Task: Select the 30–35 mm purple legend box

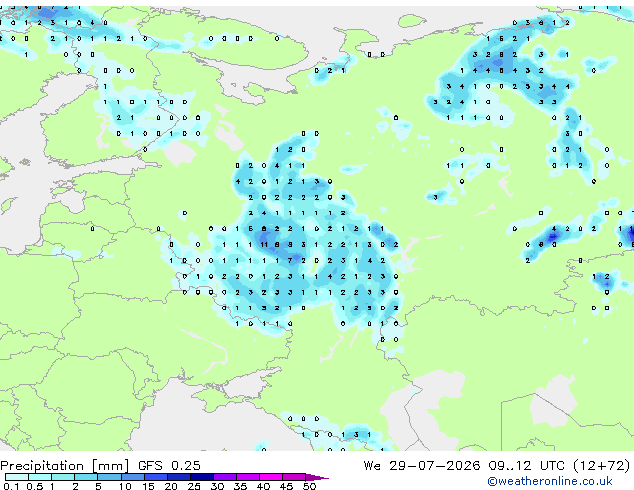Action: [x=225, y=477]
